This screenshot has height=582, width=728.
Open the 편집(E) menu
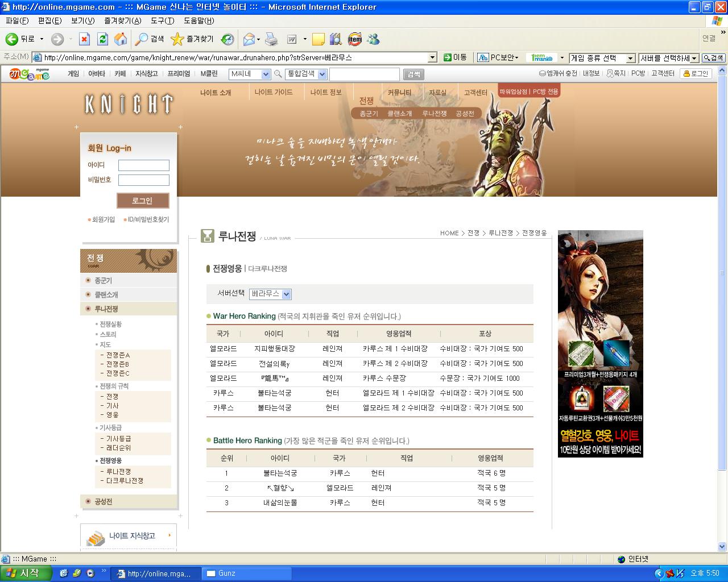[49, 20]
